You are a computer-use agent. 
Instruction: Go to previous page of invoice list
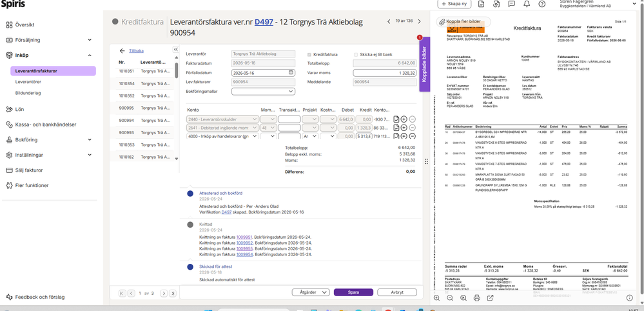[132, 294]
